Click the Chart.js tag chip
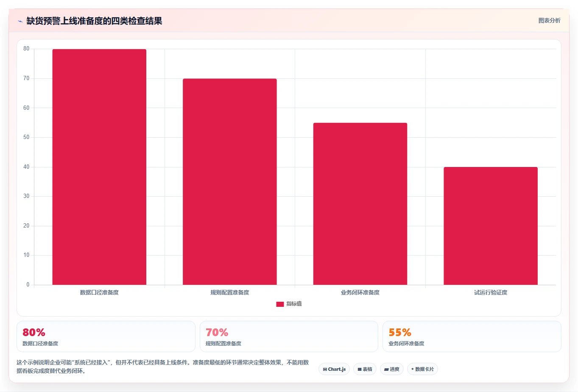Screen dimensions: 578x392 click(334, 369)
